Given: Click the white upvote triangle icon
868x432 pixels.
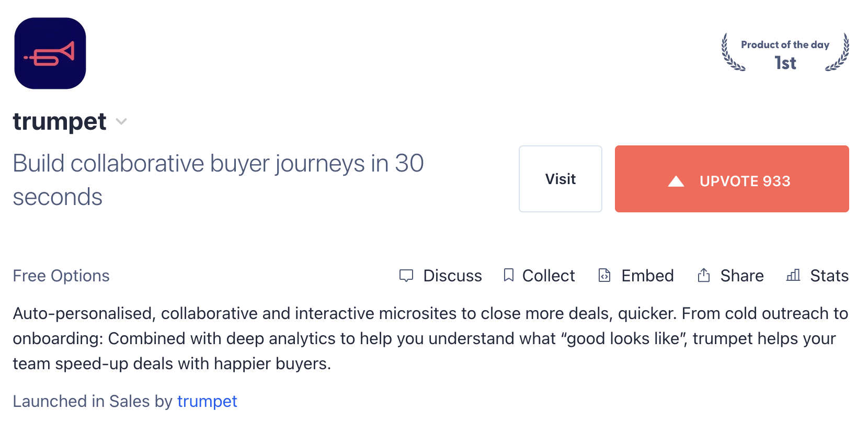Looking at the screenshot, I should coord(676,181).
